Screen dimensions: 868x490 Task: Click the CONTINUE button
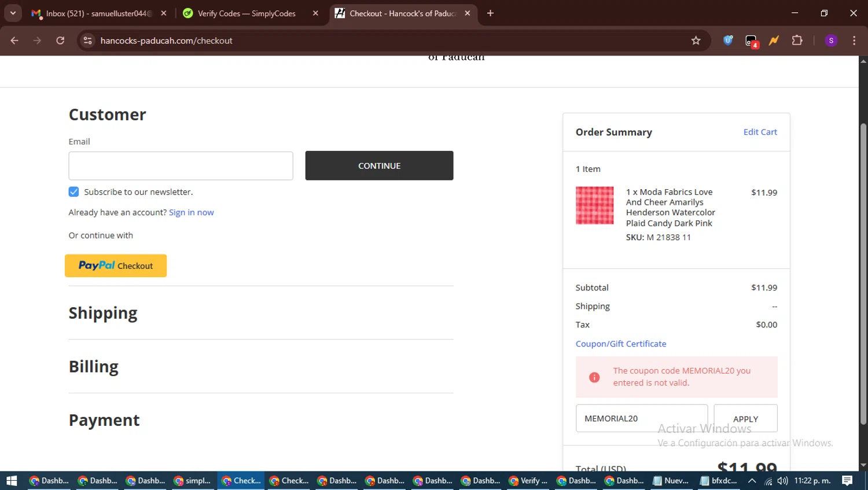(x=379, y=165)
